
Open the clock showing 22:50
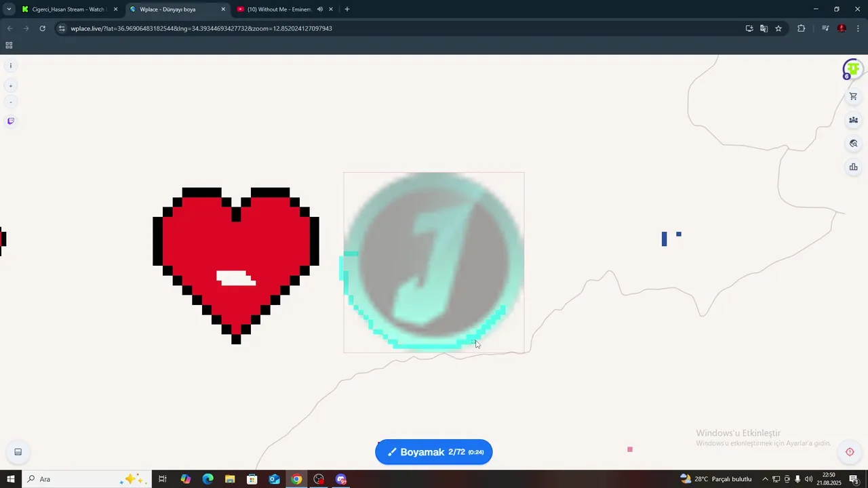[829, 479]
